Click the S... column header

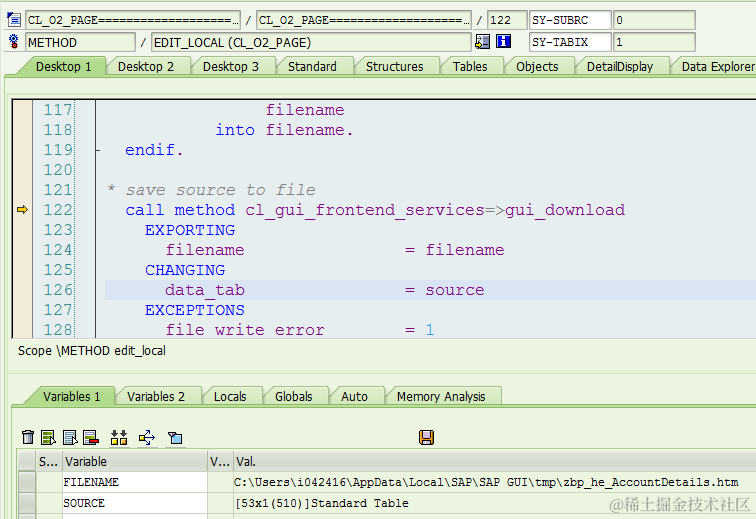[49, 462]
